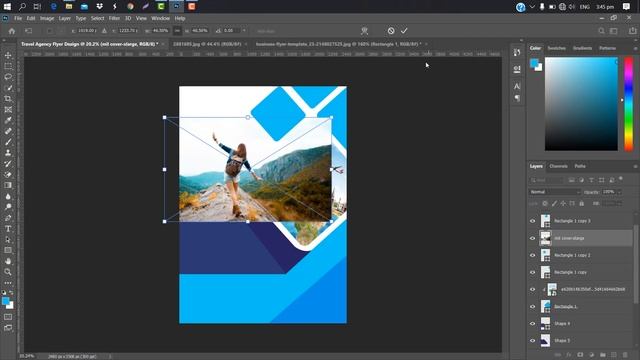Select the Lasso tool
Viewport: 640px width, 360px height.
coord(8,77)
